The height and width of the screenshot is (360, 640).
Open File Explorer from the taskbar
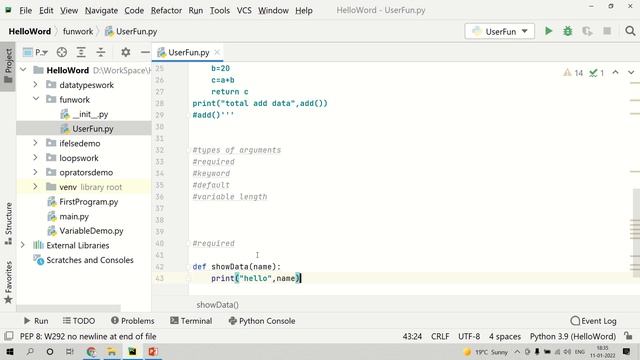[112, 351]
